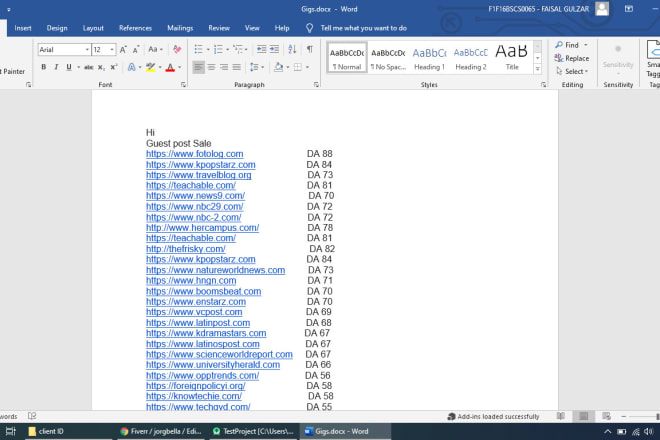Switch to Web Layout view
Viewport: 660px width, 440px height.
coord(607,416)
